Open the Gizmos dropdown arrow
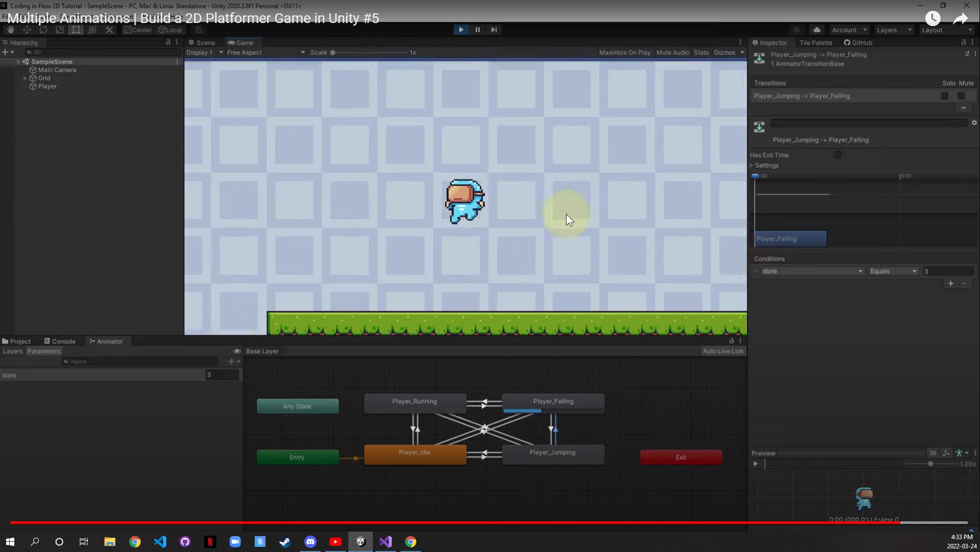The height and width of the screenshot is (552, 980). (x=742, y=53)
